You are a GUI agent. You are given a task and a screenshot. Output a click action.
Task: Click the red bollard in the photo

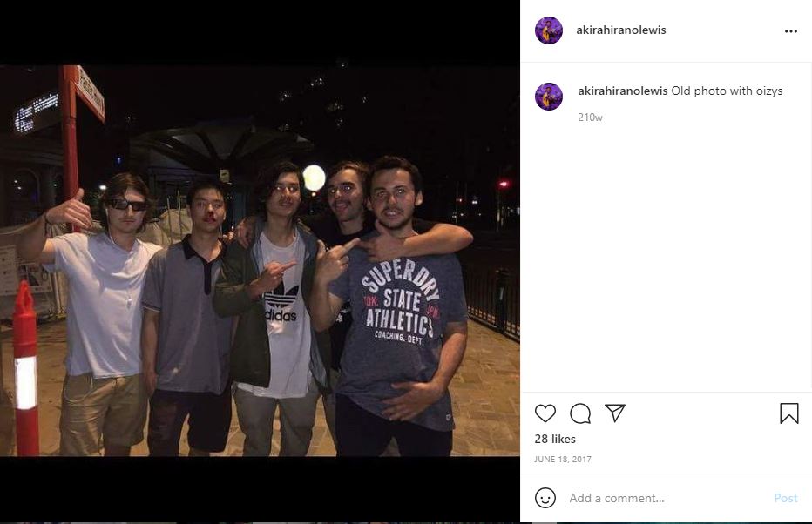pyautogui.click(x=25, y=368)
